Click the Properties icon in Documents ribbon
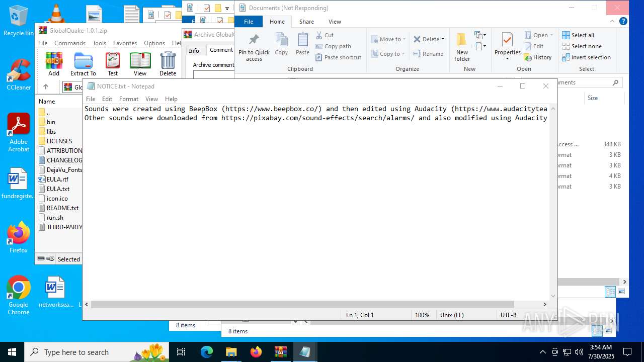This screenshot has width=644, height=362. [x=507, y=44]
